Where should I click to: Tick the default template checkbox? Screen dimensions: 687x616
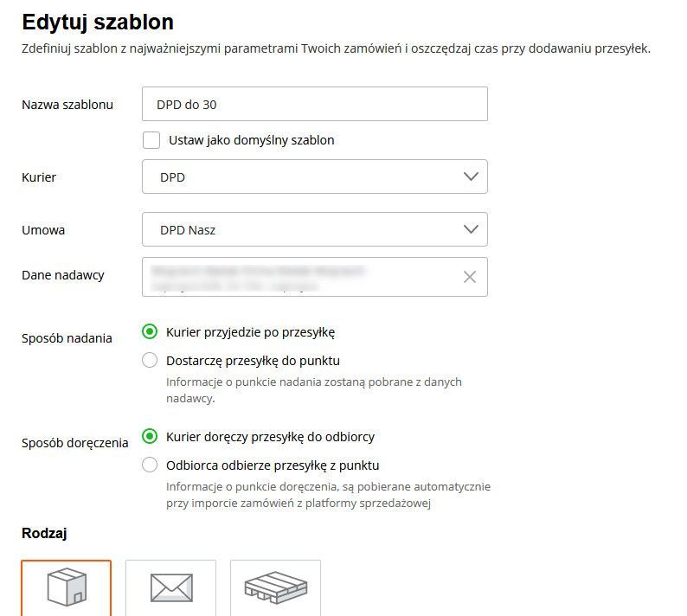click(151, 140)
